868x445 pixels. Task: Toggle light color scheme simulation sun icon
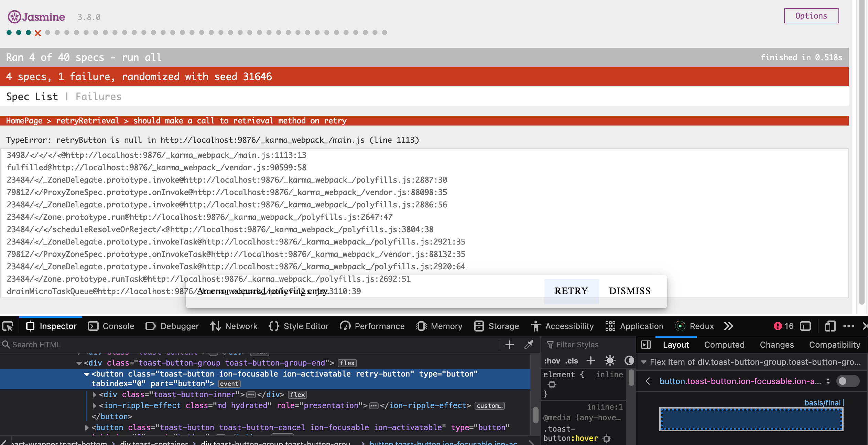point(610,360)
